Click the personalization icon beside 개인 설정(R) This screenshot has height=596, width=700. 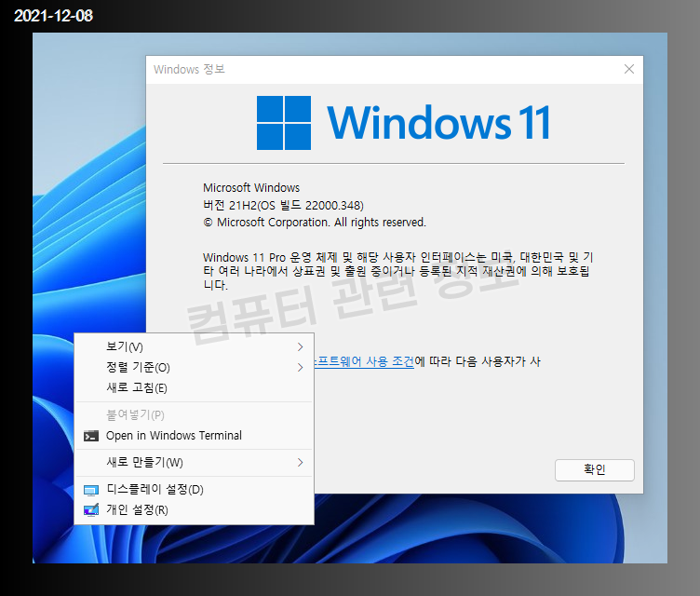coord(91,509)
